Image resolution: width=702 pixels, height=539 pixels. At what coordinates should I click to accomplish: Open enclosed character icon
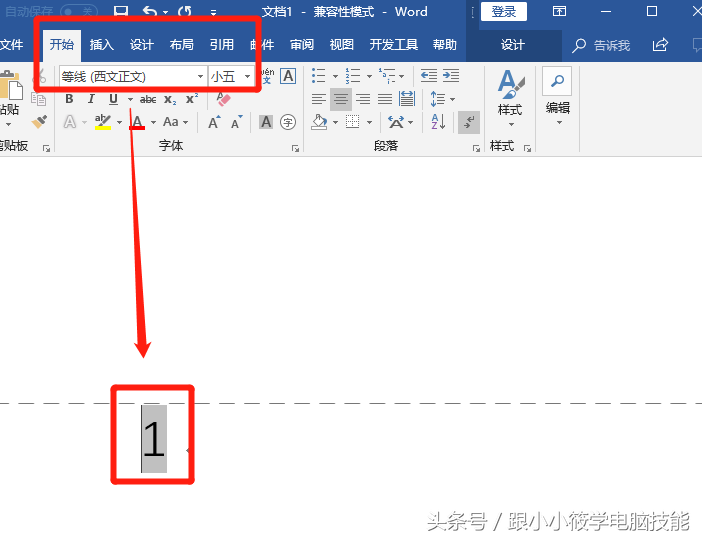pos(288,122)
